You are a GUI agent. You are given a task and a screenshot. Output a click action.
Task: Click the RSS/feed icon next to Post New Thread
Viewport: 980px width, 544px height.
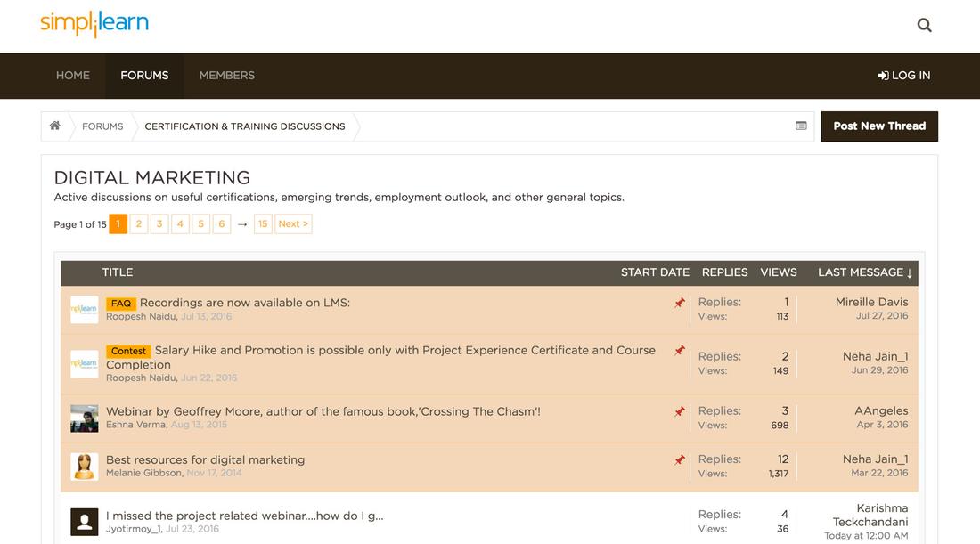[x=800, y=126]
